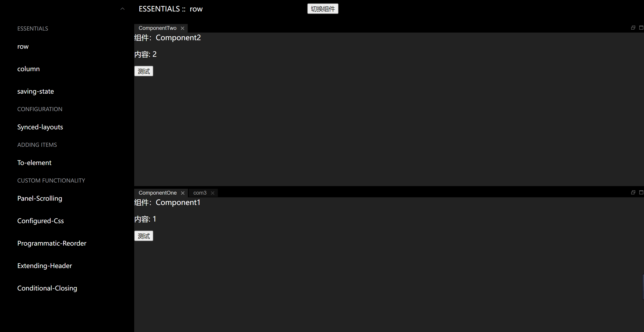Viewport: 644px width, 332px height.
Task: Close the com3 tab
Action: [x=213, y=193]
